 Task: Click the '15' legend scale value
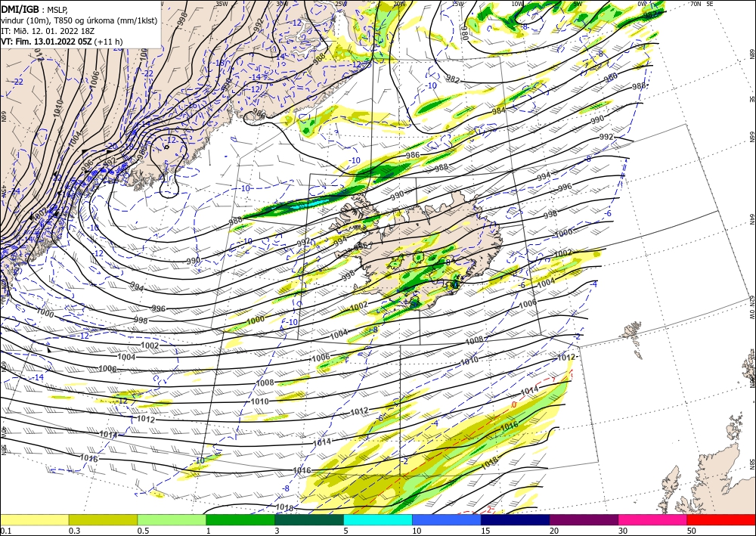click(x=485, y=531)
